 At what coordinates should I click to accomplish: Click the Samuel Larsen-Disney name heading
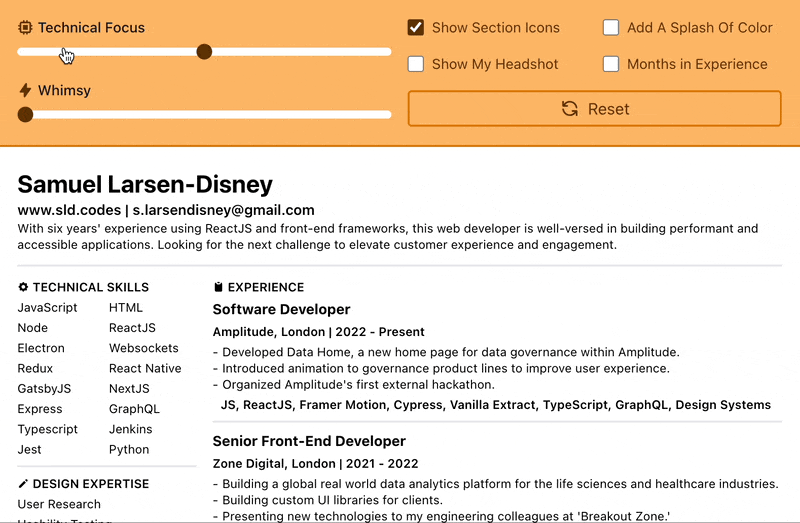pos(145,184)
